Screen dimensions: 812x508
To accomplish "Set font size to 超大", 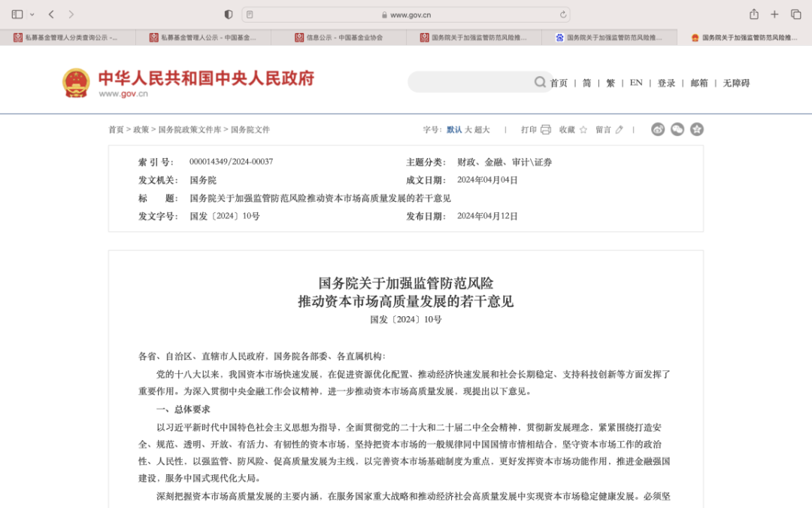I will (482, 129).
